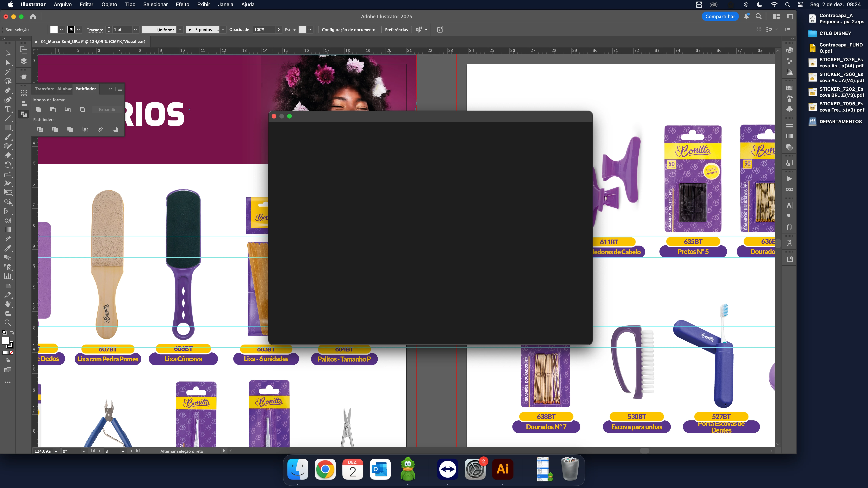Select the Eyedropper tool
The width and height of the screenshot is (868, 488).
[7, 248]
